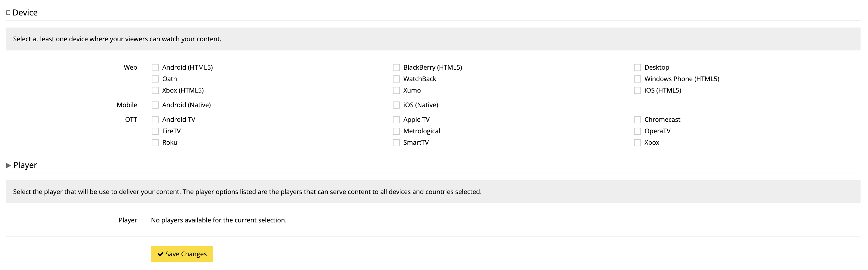Select the OperaTV checkbox
The height and width of the screenshot is (270, 868).
637,131
